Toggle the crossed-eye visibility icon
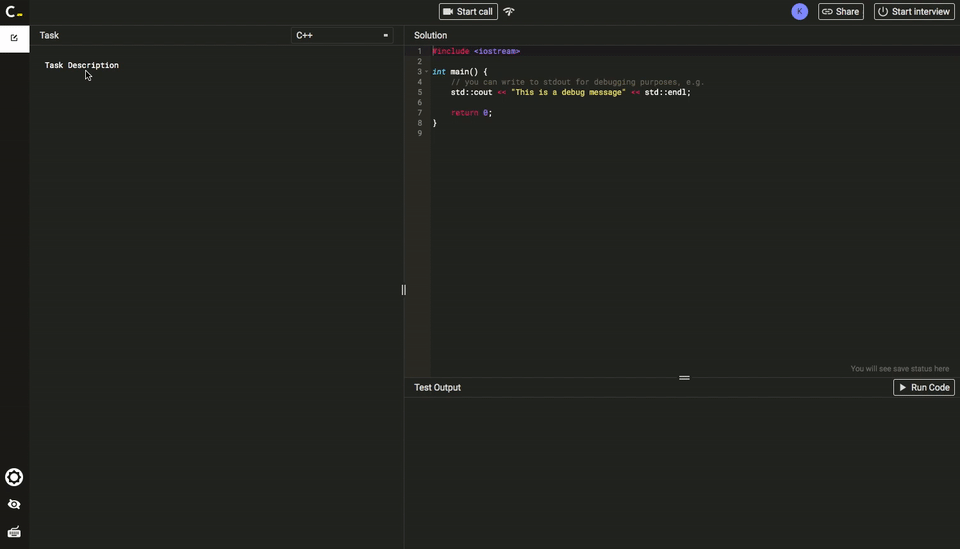 pos(14,505)
